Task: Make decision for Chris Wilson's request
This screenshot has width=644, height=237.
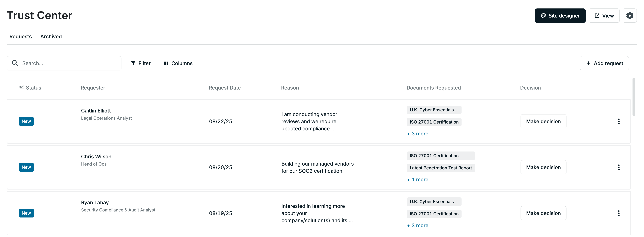Action: [543, 167]
